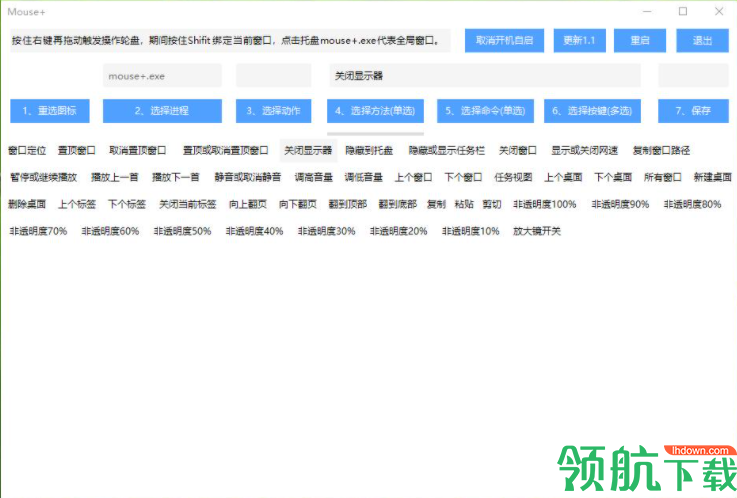The width and height of the screenshot is (737, 498).
Task: Select 调高音量 option
Action: tap(314, 177)
